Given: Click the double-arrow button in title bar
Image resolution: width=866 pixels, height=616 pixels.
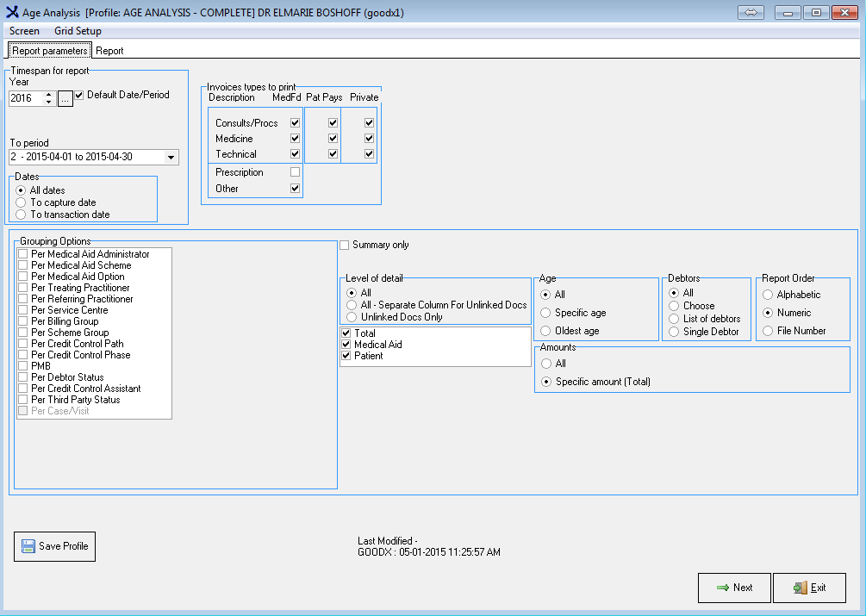Looking at the screenshot, I should tap(751, 12).
